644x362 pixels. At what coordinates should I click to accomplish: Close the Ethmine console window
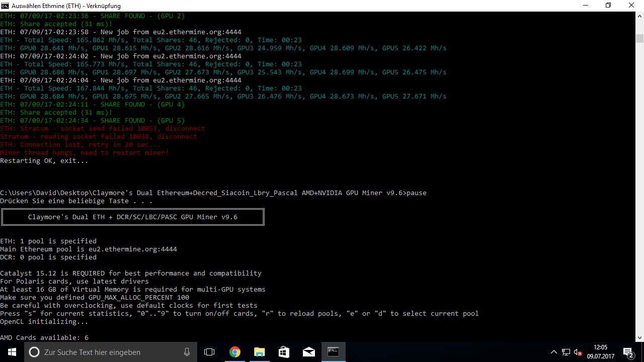[x=632, y=6]
